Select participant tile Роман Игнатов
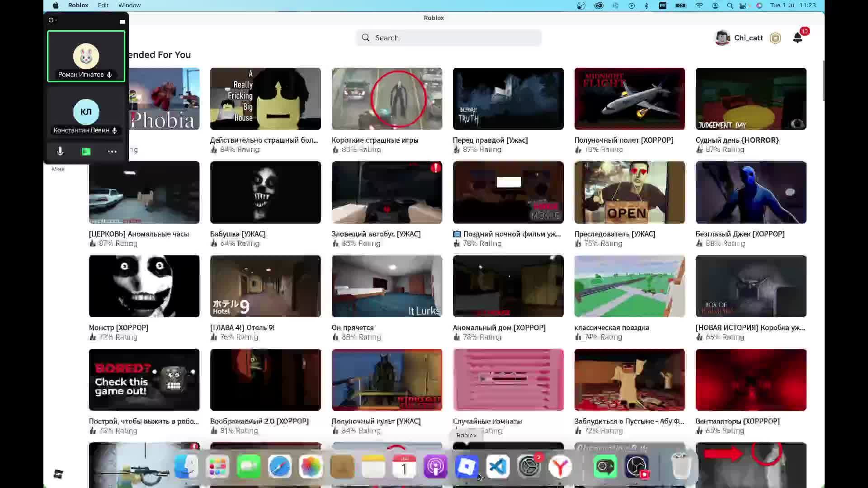 [x=86, y=56]
